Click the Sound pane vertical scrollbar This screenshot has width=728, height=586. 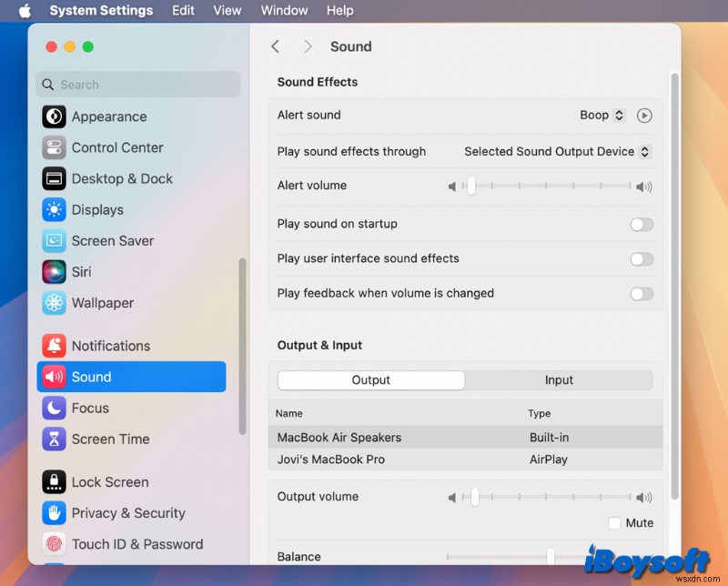pyautogui.click(x=674, y=286)
